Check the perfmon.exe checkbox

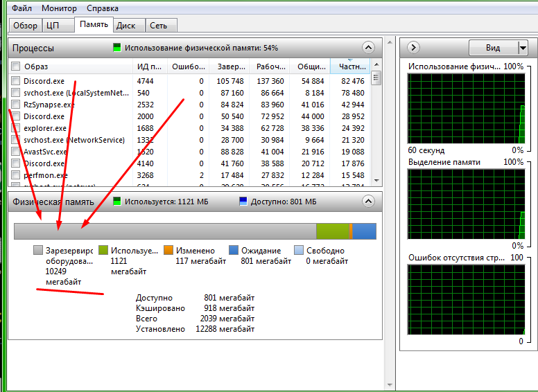pyautogui.click(x=15, y=175)
